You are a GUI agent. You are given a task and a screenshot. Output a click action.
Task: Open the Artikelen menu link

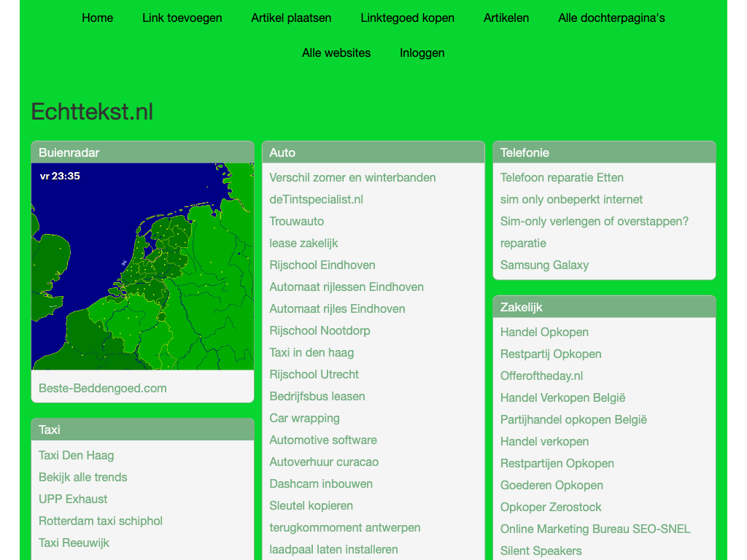pos(506,17)
